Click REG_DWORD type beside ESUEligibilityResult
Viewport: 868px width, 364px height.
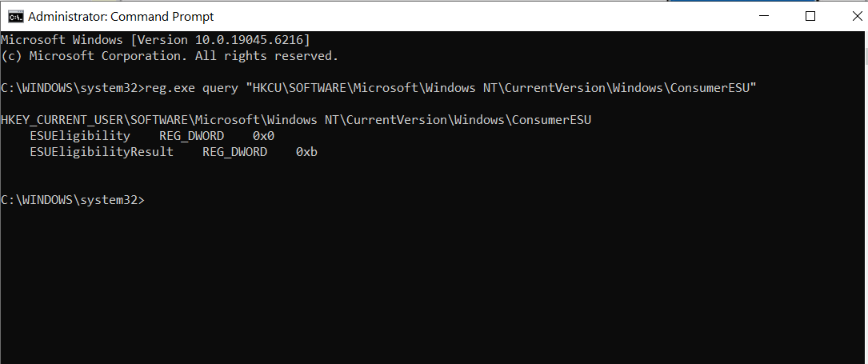(234, 152)
